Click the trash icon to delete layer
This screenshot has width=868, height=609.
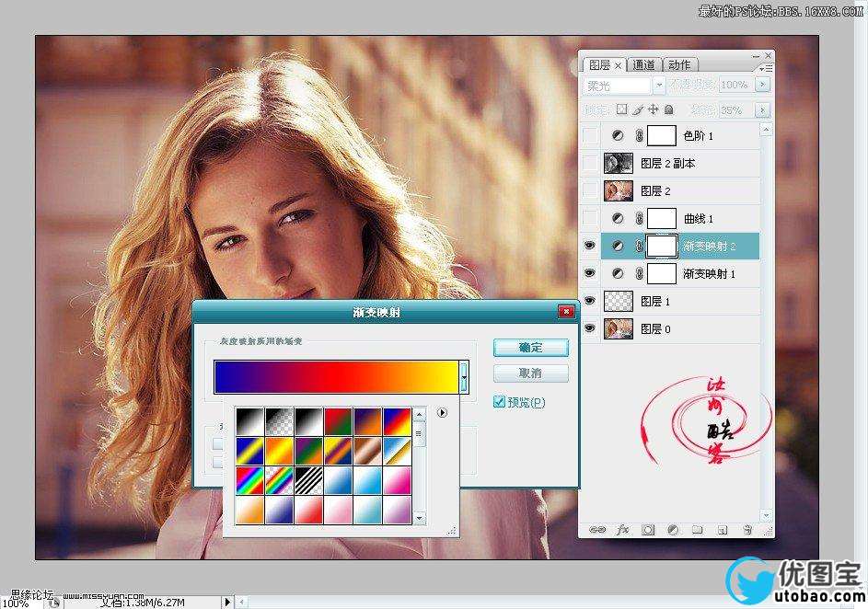tap(747, 530)
